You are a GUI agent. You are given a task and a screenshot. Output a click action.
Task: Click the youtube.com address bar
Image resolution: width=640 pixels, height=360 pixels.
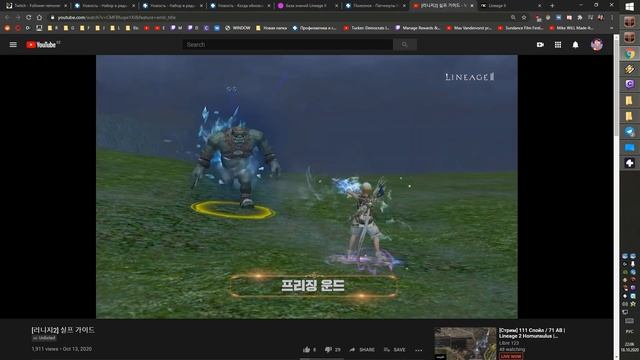(x=278, y=18)
